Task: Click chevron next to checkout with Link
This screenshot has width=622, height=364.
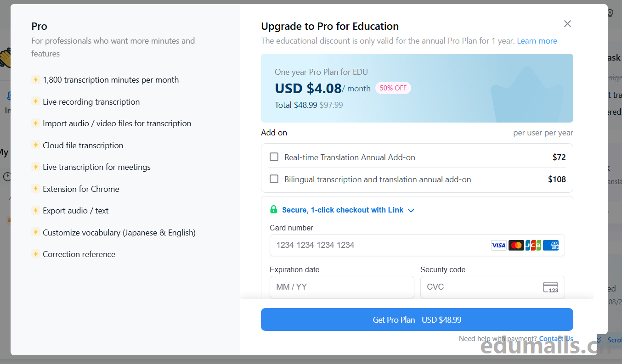Action: [x=411, y=210]
